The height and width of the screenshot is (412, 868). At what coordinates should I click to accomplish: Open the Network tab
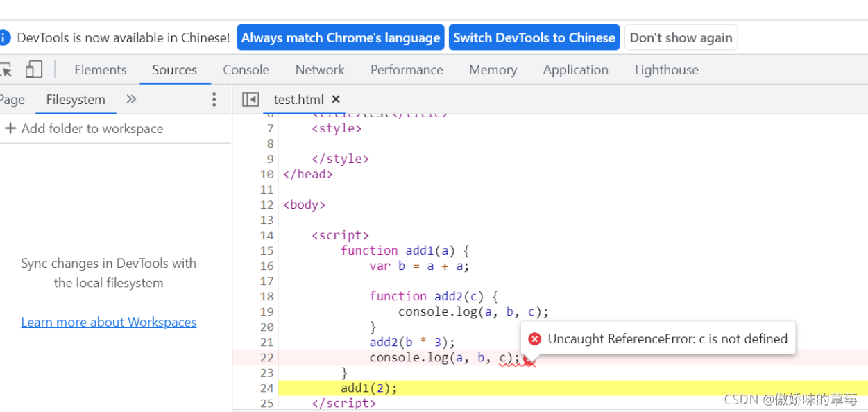[x=320, y=69]
